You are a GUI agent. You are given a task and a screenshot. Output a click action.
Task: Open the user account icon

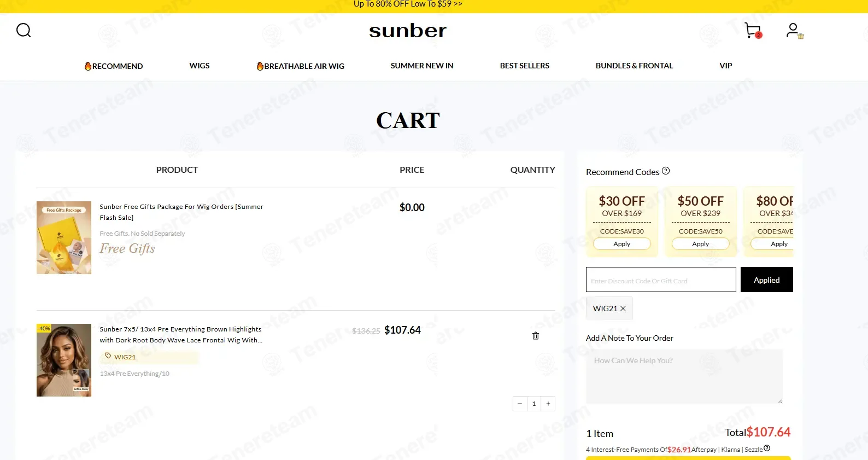(794, 30)
